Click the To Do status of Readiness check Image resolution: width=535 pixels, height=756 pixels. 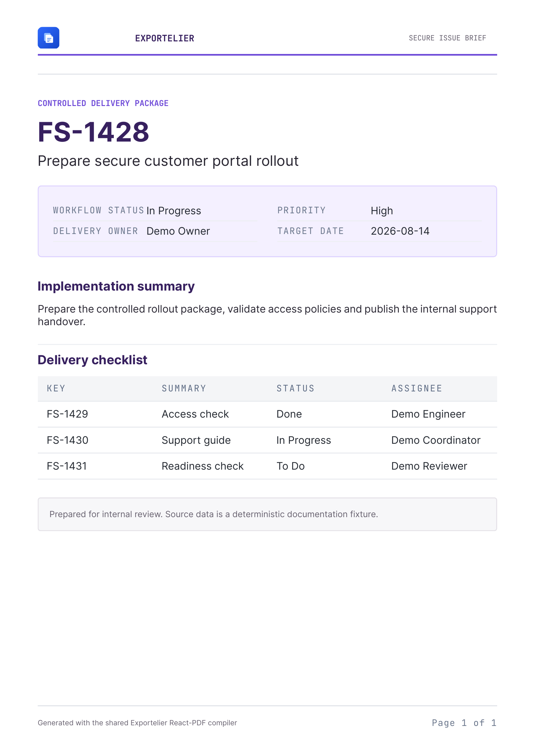[x=290, y=466]
